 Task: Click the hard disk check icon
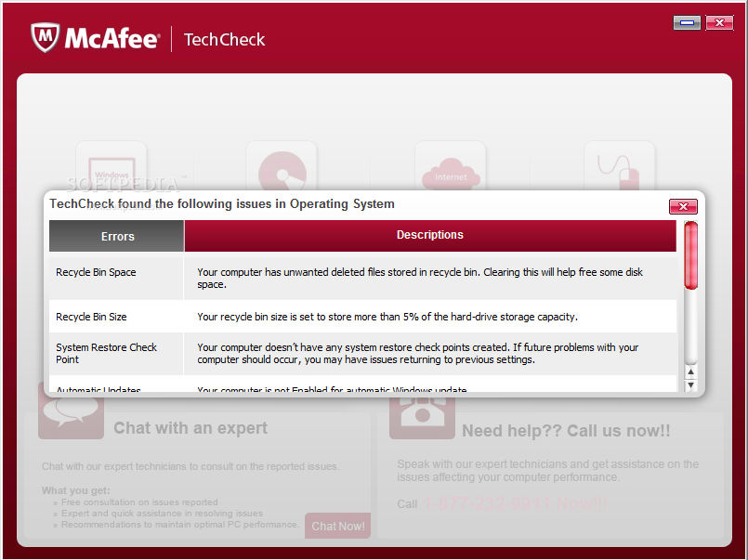click(282, 167)
